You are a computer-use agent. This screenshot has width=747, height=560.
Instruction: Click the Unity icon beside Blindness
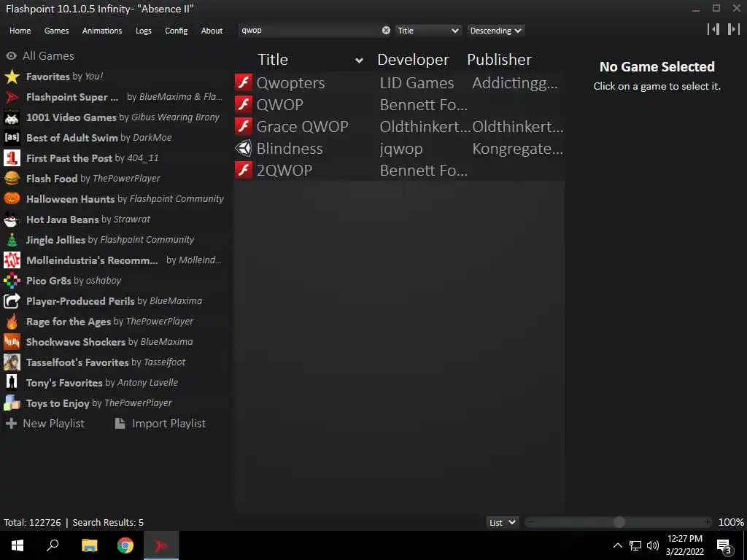tap(244, 148)
